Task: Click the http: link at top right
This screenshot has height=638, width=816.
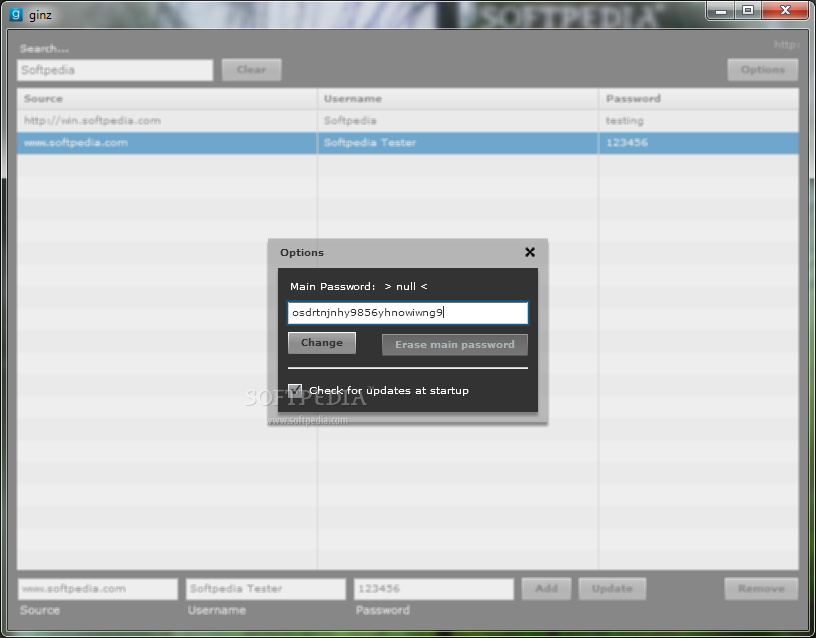Action: pos(786,45)
